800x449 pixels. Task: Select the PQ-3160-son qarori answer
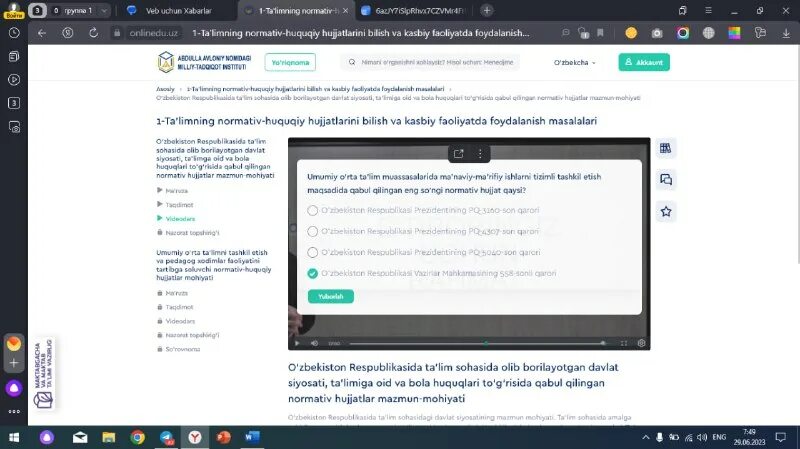(313, 210)
